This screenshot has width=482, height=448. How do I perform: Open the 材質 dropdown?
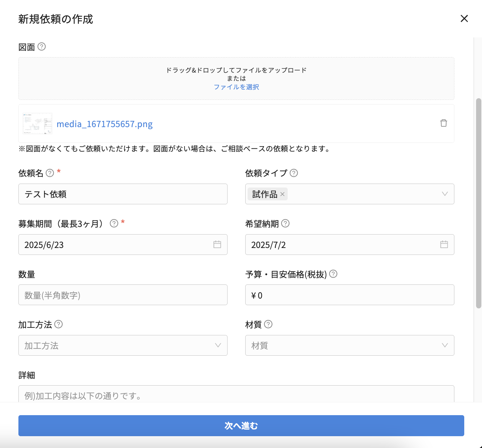coord(350,345)
